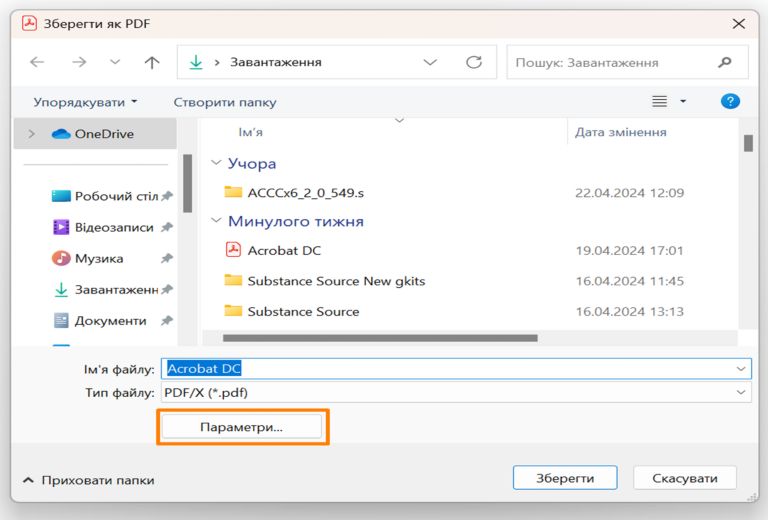Click the Скасувати button
768x520 pixels.
pyautogui.click(x=685, y=478)
